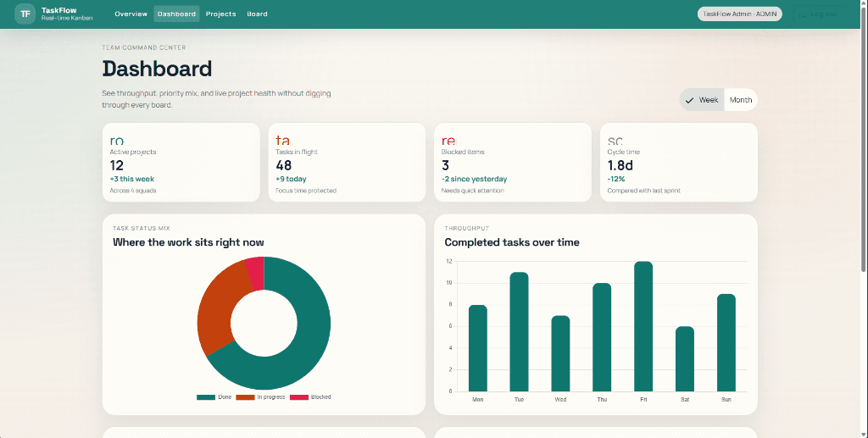The height and width of the screenshot is (438, 868).
Task: Click the Log out button
Action: point(819,14)
